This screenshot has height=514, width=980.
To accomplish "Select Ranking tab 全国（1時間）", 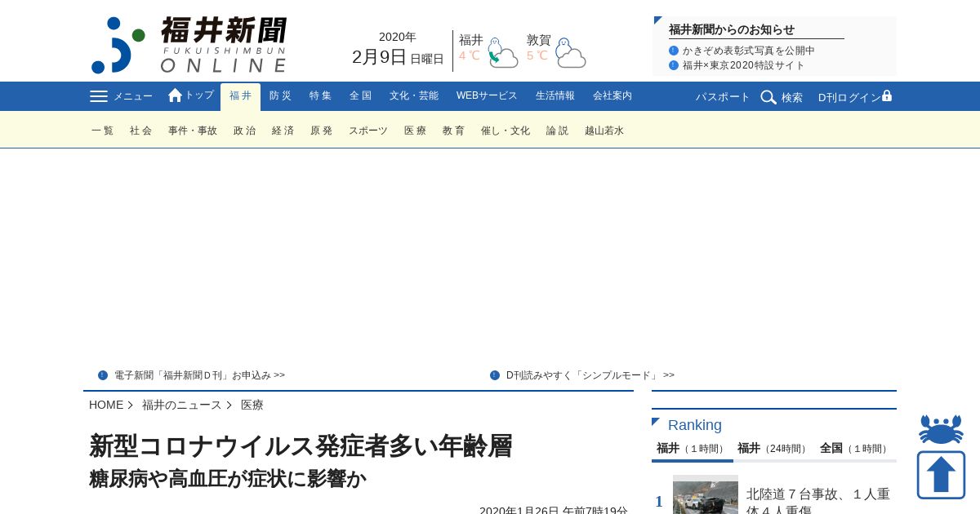I will tap(856, 449).
